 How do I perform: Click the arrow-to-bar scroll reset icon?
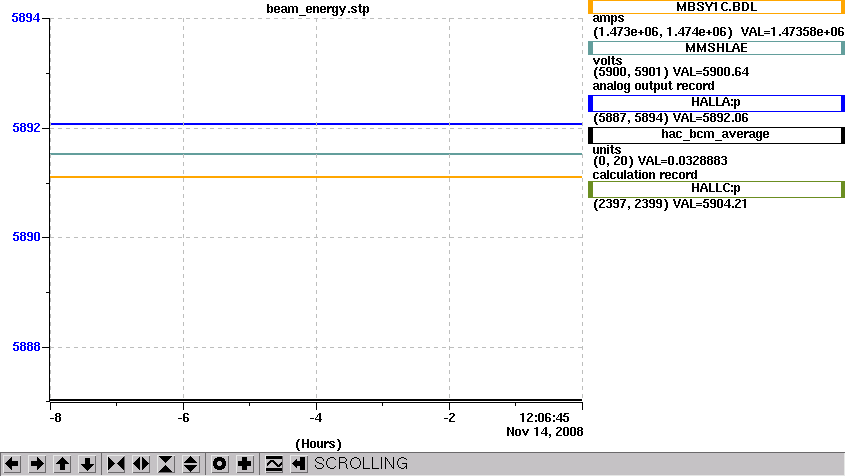coord(299,464)
